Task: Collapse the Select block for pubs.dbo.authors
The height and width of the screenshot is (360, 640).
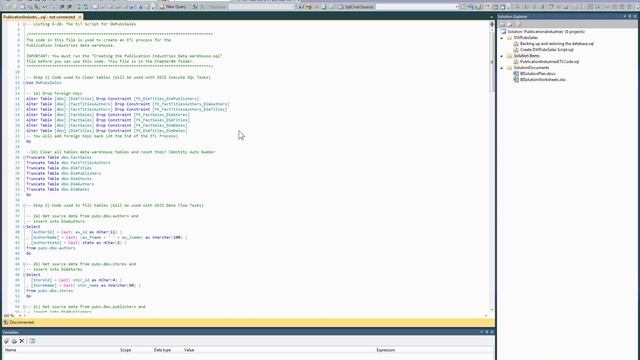Action: 24,227
